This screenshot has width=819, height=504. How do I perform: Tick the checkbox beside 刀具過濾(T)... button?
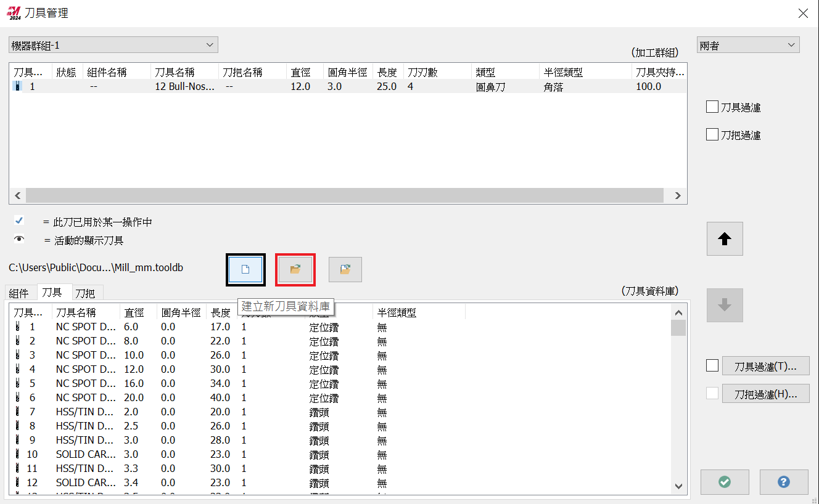[712, 366]
